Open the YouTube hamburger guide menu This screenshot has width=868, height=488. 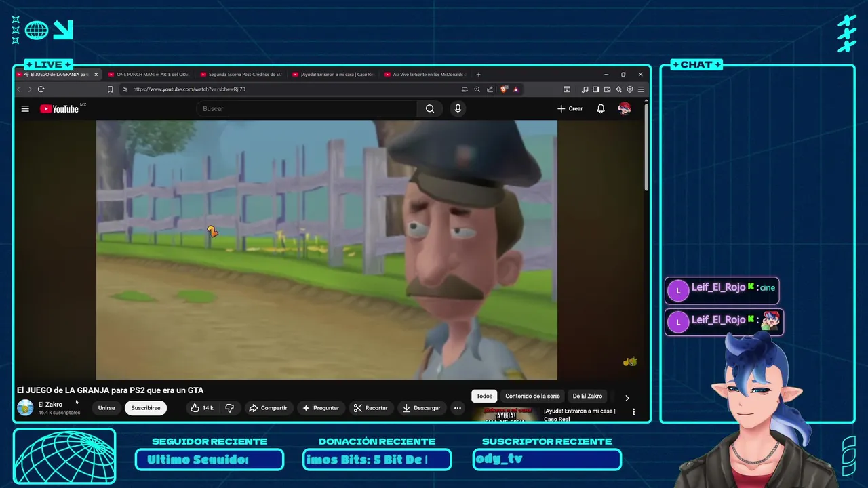(25, 109)
